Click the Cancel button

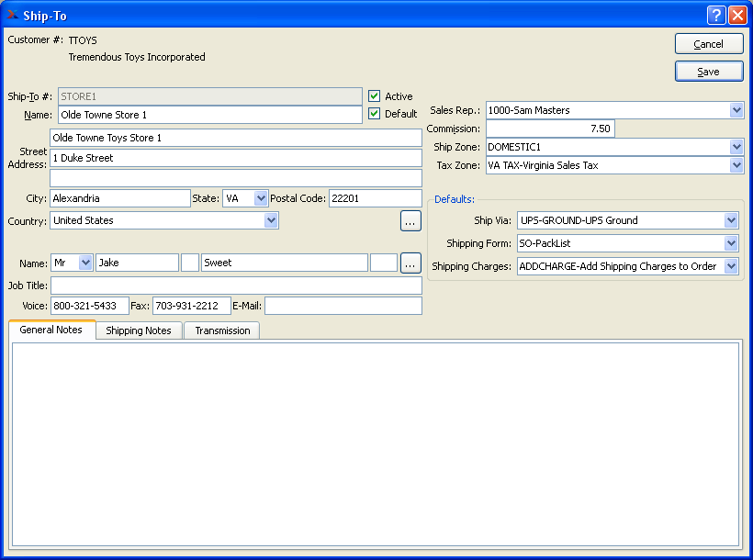pyautogui.click(x=708, y=44)
